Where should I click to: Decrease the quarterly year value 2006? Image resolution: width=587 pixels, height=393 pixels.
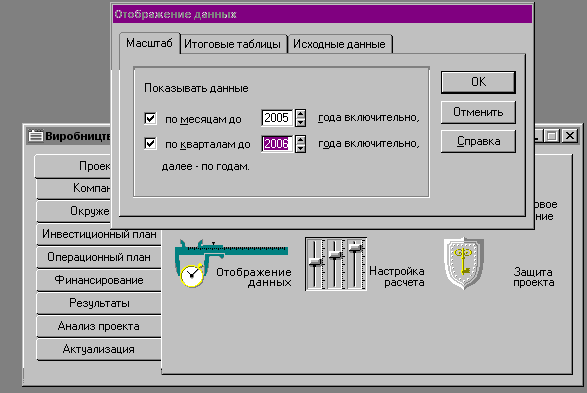point(300,148)
